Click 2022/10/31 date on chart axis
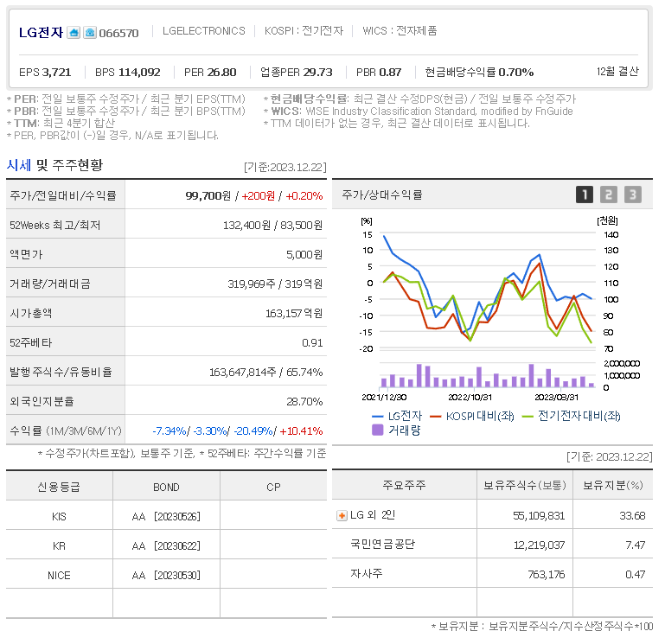The height and width of the screenshot is (644, 665). coord(470,398)
